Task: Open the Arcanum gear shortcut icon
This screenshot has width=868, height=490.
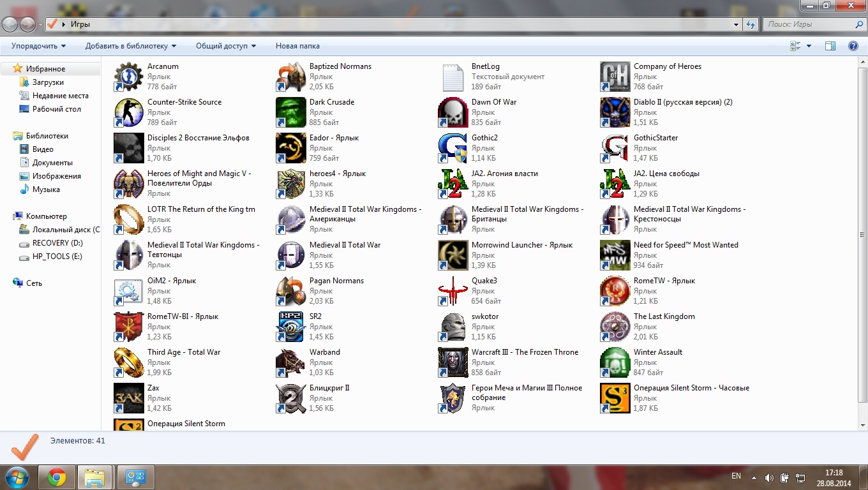Action: click(x=129, y=77)
